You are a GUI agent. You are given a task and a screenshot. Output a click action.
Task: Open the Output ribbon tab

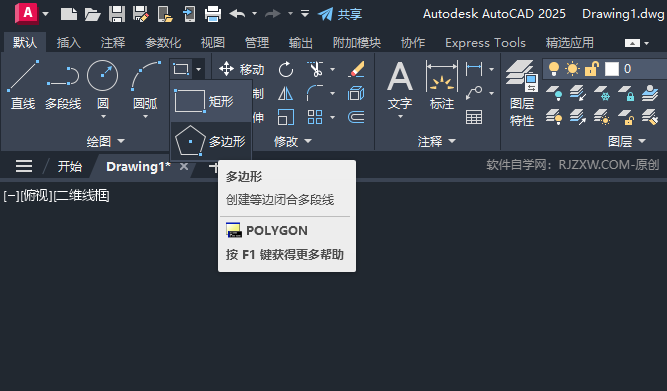pyautogui.click(x=301, y=43)
